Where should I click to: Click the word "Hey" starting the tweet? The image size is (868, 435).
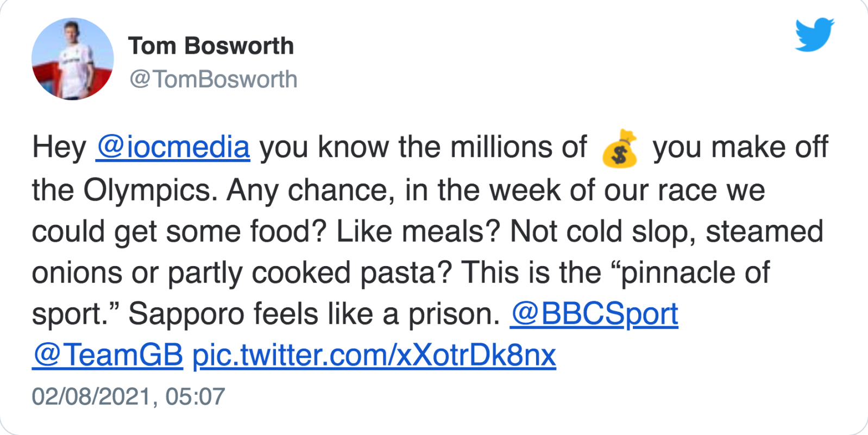pyautogui.click(x=59, y=147)
